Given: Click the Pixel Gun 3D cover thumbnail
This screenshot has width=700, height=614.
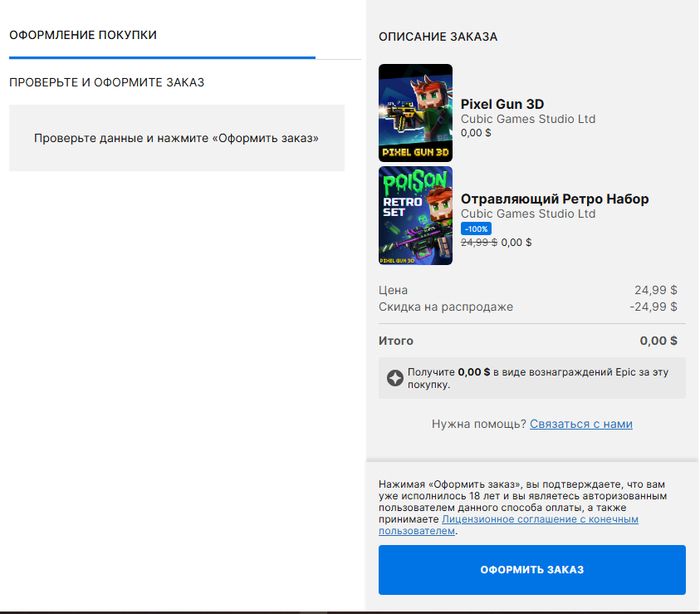Looking at the screenshot, I should point(415,113).
